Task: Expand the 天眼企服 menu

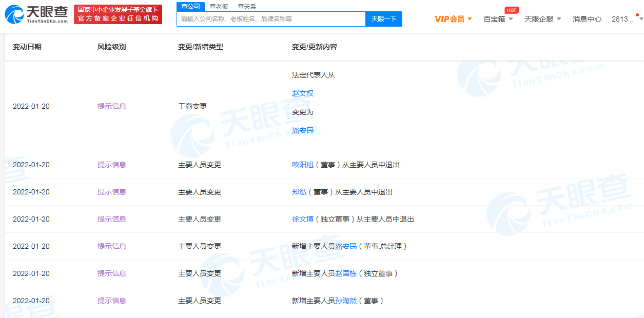Action: point(543,19)
